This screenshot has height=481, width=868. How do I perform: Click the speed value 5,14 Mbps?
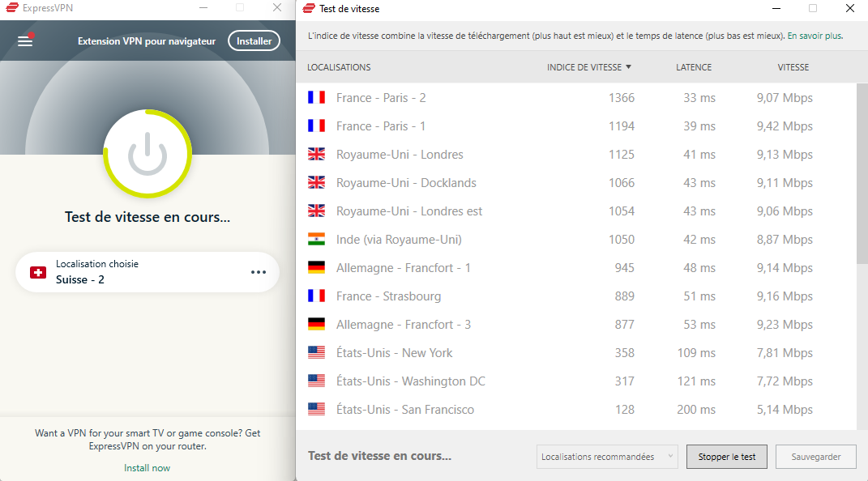tap(785, 409)
